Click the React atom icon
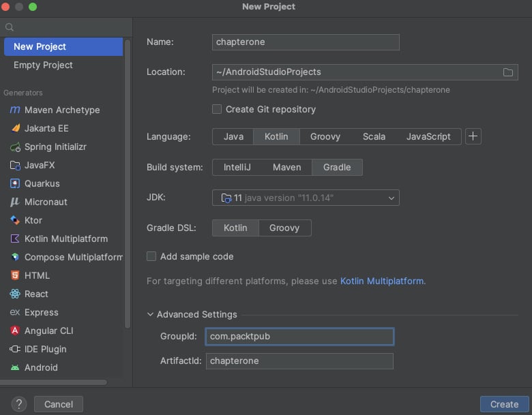 15,294
